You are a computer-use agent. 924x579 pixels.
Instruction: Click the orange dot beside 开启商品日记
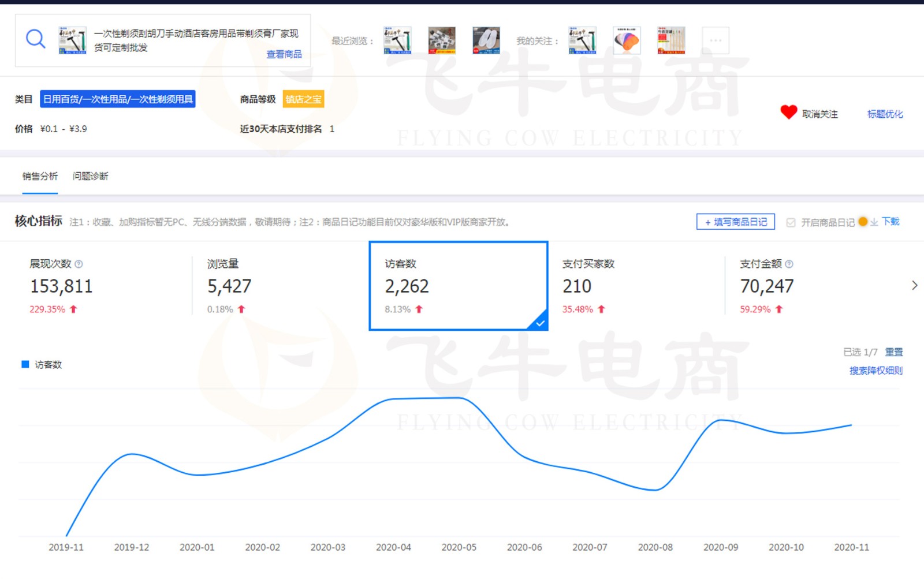click(863, 222)
